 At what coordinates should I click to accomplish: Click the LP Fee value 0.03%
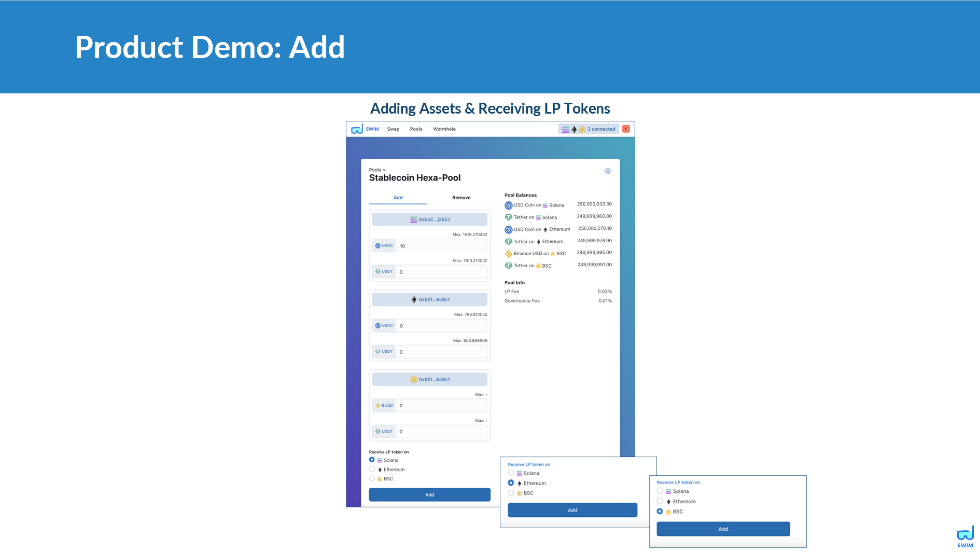[605, 292]
